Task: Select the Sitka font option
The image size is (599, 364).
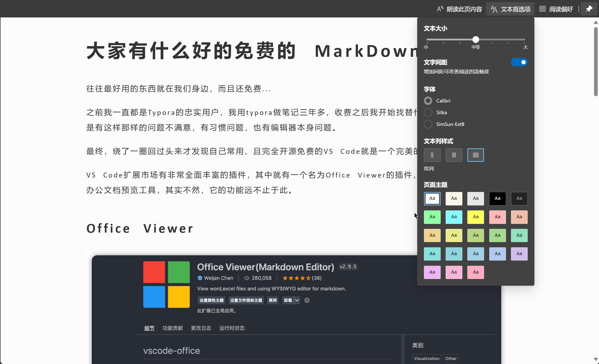Action: coord(428,112)
